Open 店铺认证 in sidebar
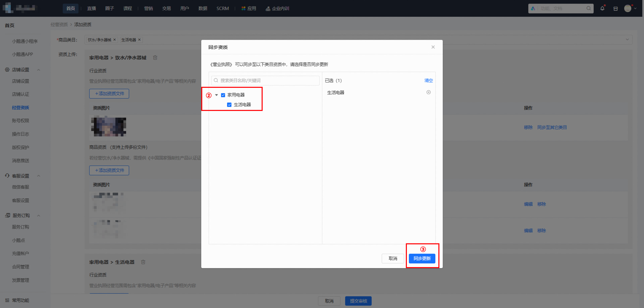This screenshot has height=308, width=644. click(x=20, y=94)
